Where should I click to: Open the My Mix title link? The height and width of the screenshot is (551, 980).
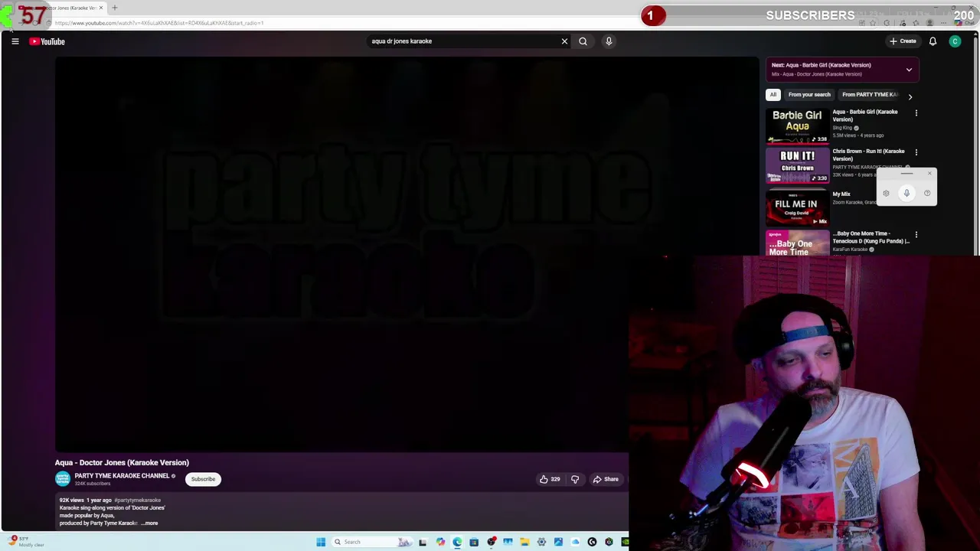(x=841, y=194)
